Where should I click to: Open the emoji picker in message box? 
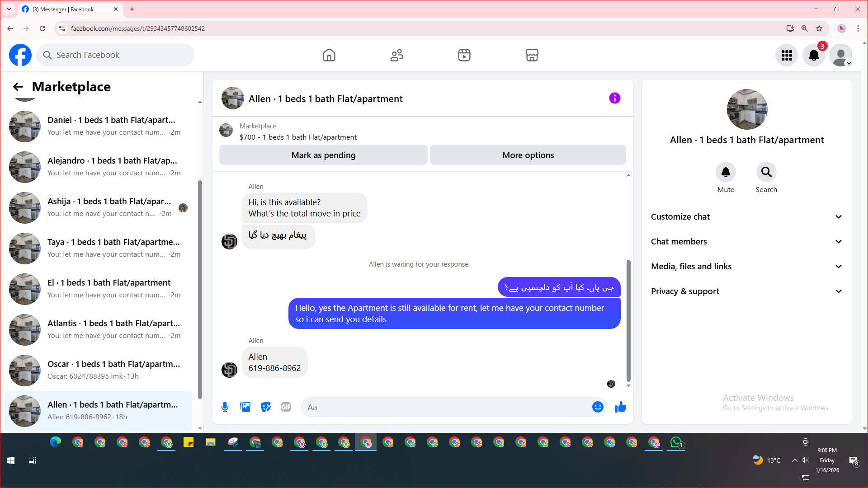(x=598, y=407)
